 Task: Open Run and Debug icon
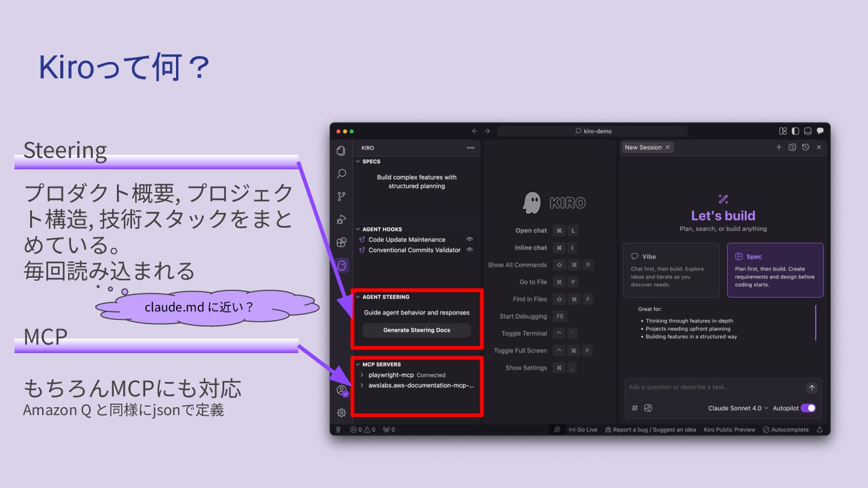[x=341, y=219]
